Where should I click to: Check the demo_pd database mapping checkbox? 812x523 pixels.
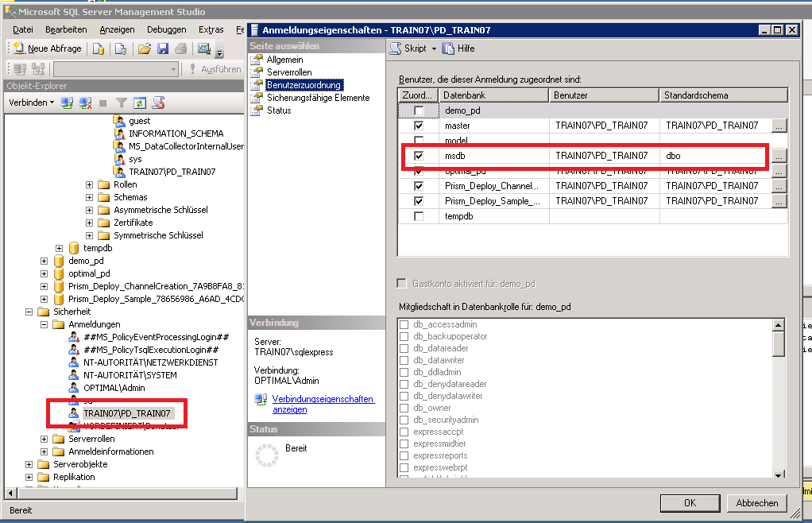click(x=419, y=111)
